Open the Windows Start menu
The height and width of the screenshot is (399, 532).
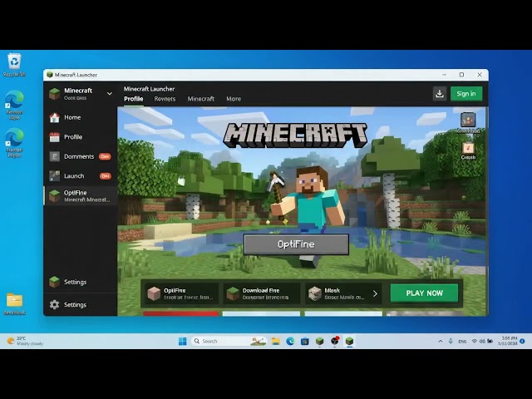183,341
